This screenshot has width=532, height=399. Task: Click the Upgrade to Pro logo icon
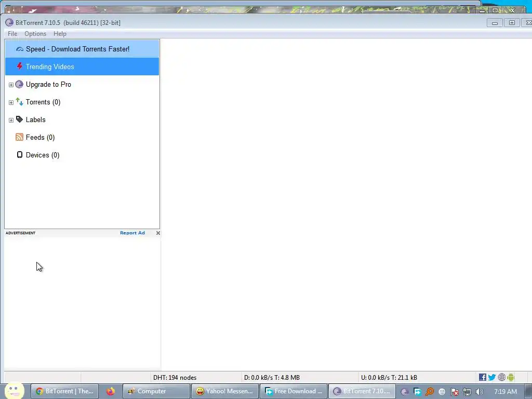19,84
